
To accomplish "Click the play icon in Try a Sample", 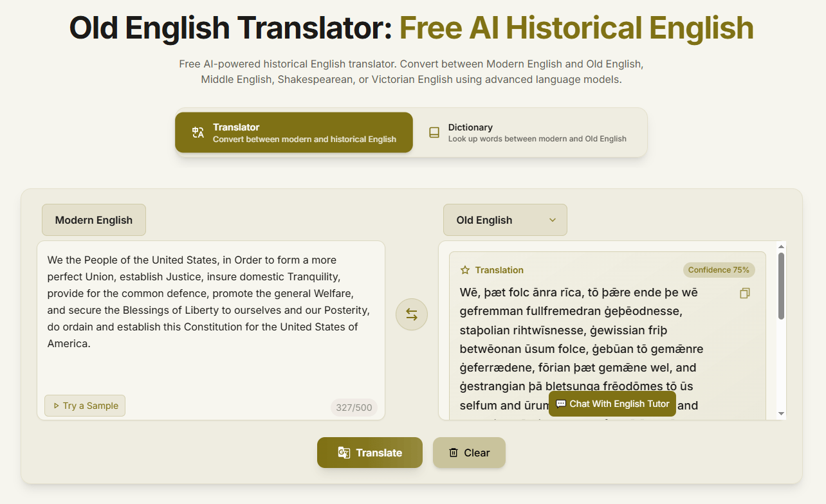I will coord(56,406).
